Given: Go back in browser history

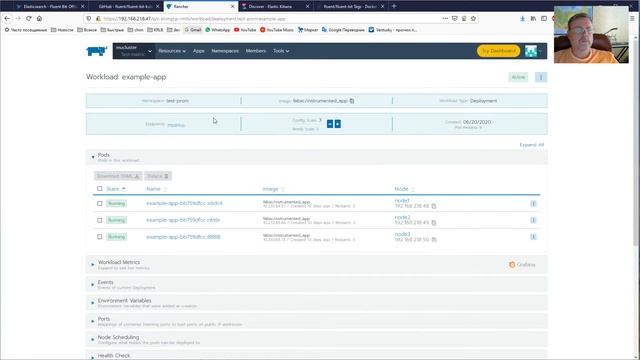Looking at the screenshot, I should point(7,18).
